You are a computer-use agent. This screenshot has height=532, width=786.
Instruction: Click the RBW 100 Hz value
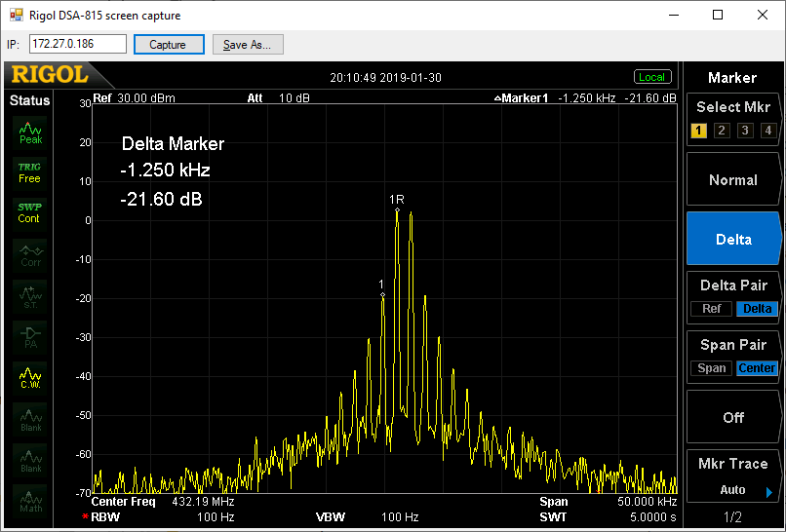click(x=216, y=517)
